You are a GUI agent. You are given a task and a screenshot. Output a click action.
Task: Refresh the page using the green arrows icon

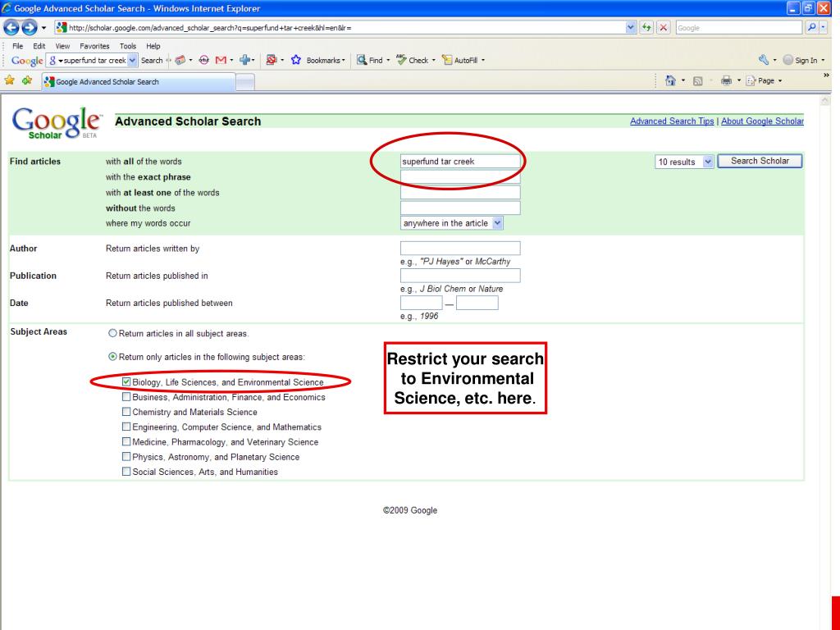(x=647, y=27)
